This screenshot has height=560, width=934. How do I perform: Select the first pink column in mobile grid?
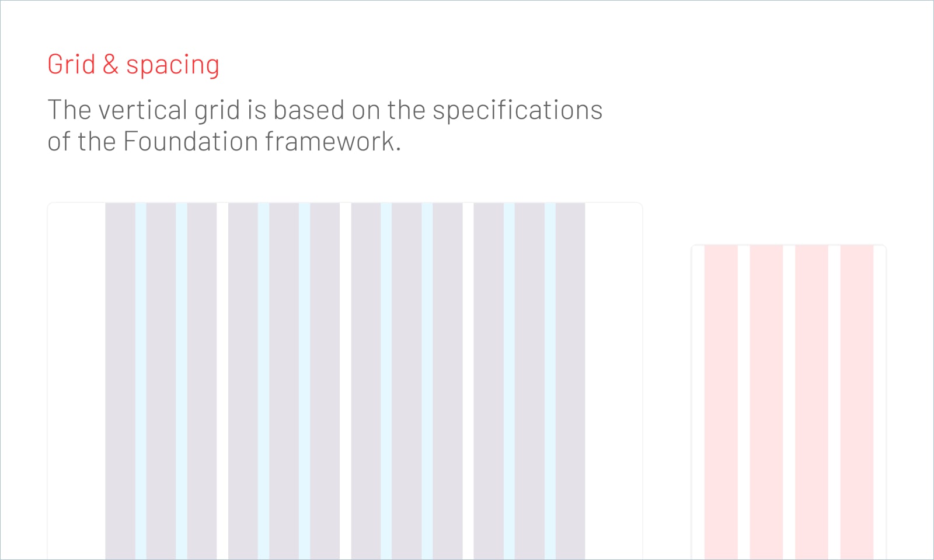click(721, 402)
